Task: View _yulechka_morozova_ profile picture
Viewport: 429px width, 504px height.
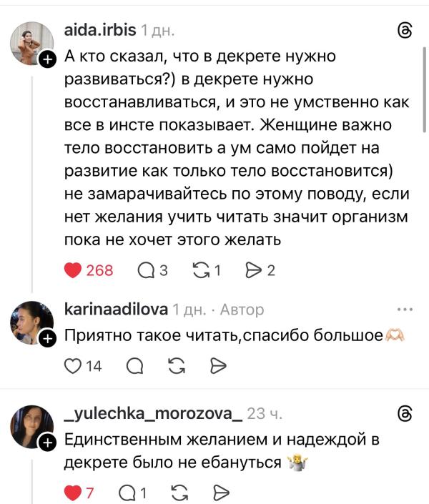Action: (x=31, y=426)
